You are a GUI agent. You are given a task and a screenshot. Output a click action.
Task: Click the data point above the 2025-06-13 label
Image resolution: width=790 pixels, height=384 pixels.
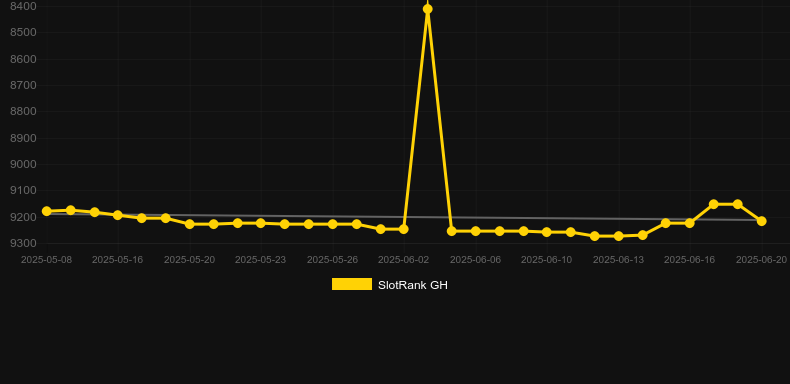[x=619, y=236]
